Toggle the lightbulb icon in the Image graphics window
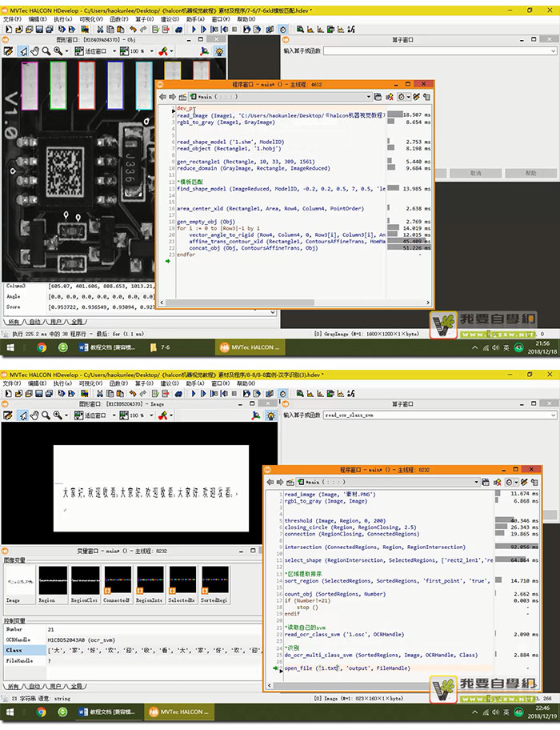This screenshot has height=730, width=560. click(271, 415)
